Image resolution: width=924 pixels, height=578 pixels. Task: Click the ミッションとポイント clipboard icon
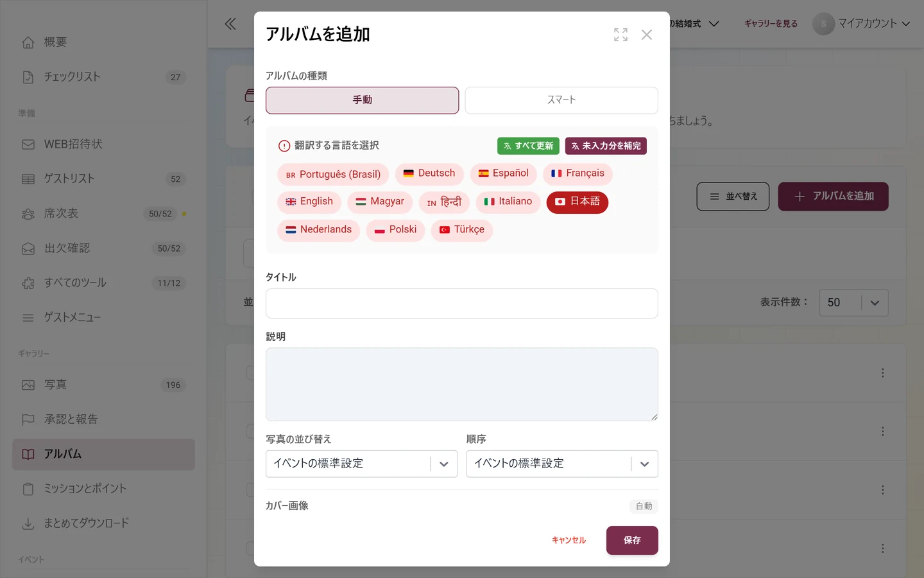coord(28,489)
